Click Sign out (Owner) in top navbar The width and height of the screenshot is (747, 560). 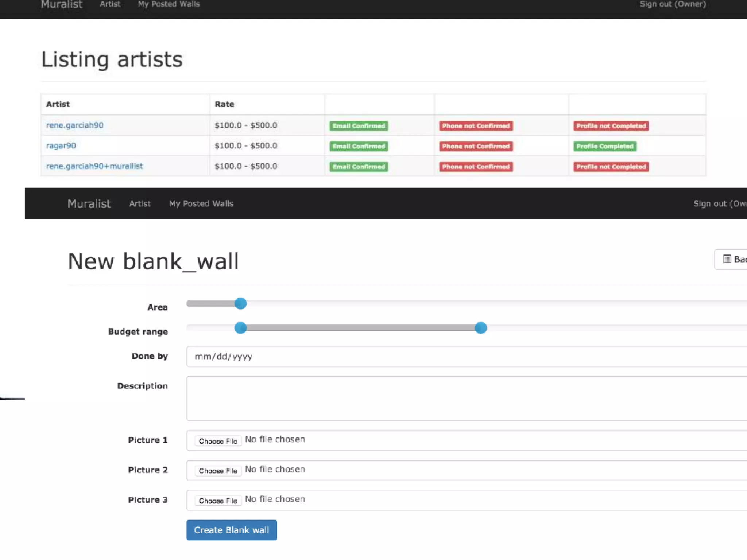[673, 4]
